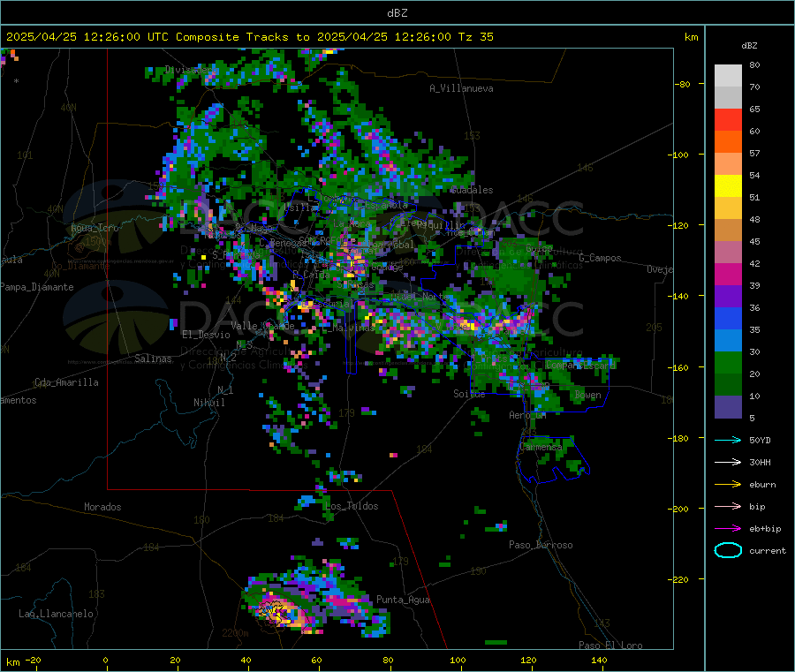The image size is (795, 672).
Task: Click the 0 km horizontal axis tick
Action: click(105, 660)
